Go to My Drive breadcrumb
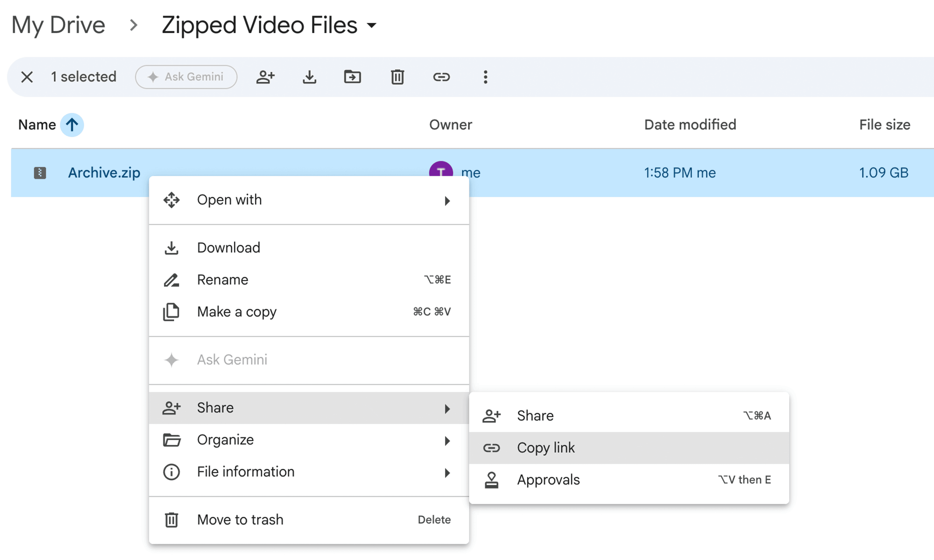This screenshot has width=934, height=560. (58, 25)
